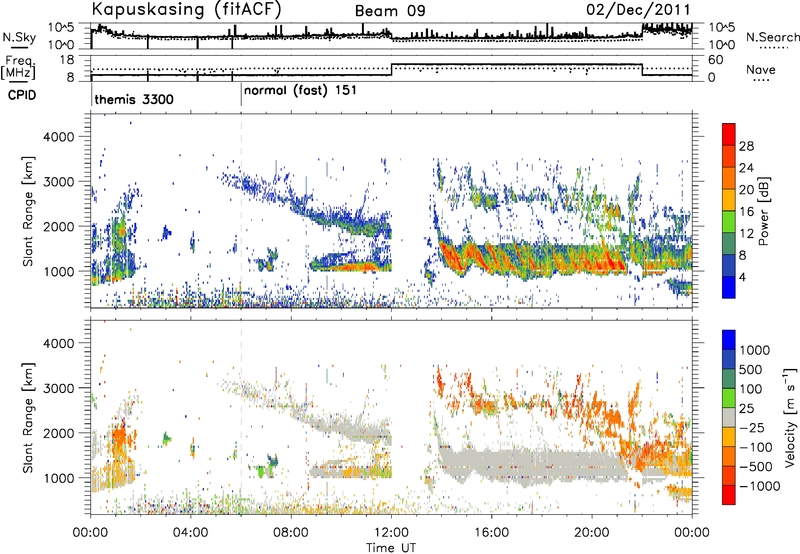Click the left noise axis value '10^5'
800x554 pixels.
pyautogui.click(x=61, y=27)
